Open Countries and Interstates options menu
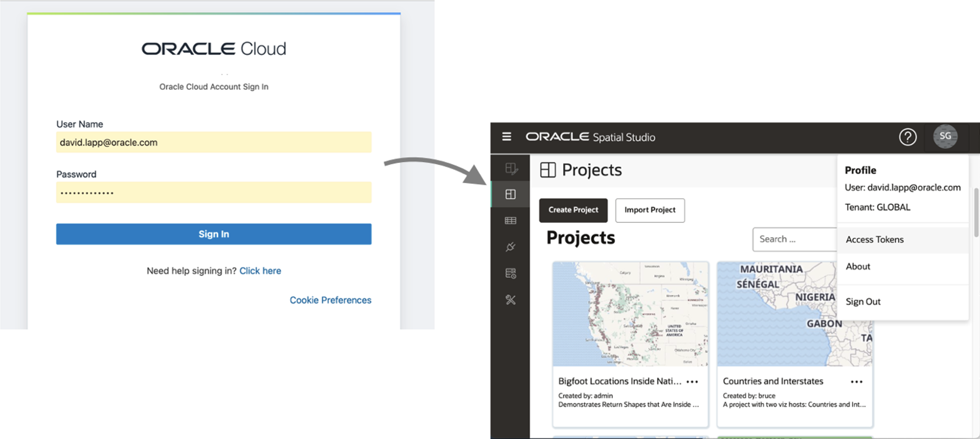Screen dimensions: 980x439 coord(856,382)
